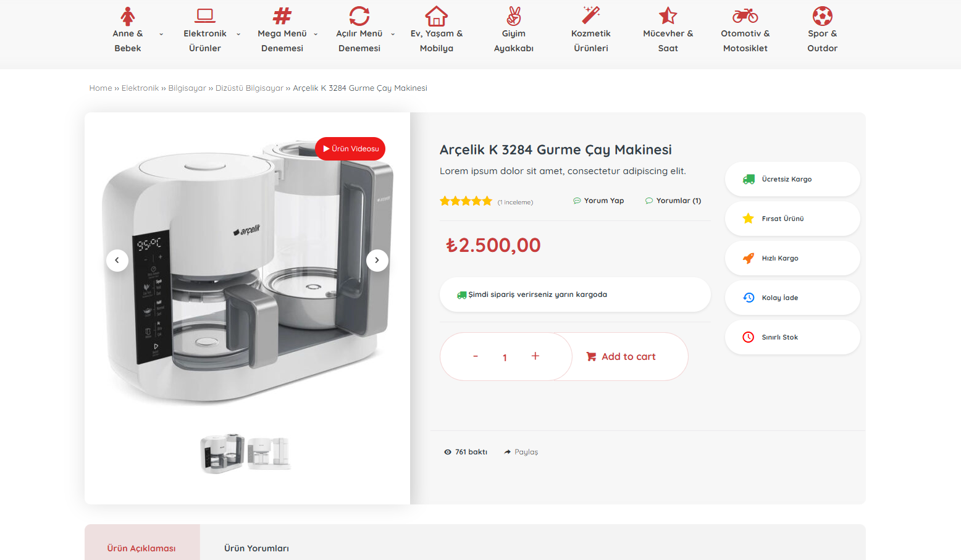Switch to the Ürün Yorumları tab
The height and width of the screenshot is (560, 961).
pyautogui.click(x=256, y=548)
